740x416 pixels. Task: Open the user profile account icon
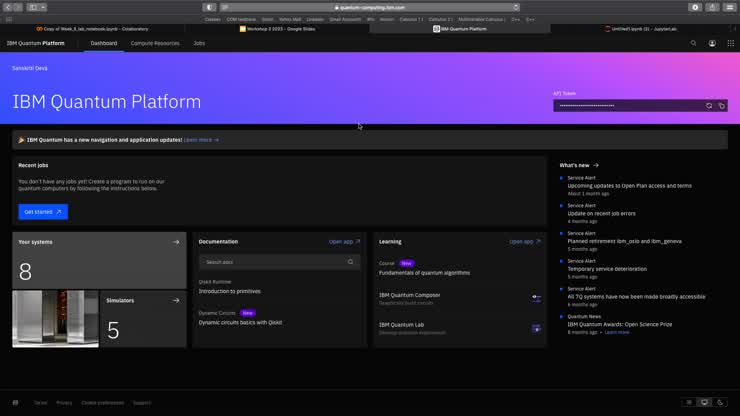(712, 43)
